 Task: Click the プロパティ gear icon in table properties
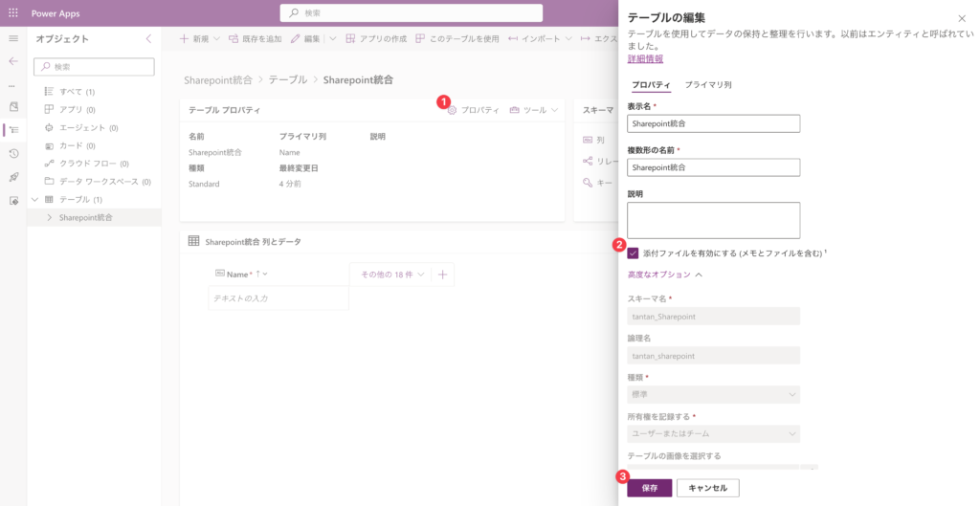tap(453, 110)
